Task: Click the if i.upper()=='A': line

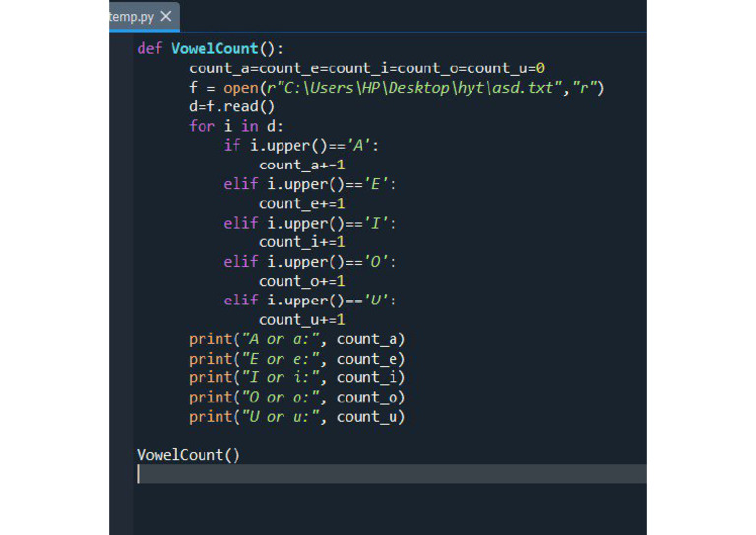Action: tap(301, 146)
